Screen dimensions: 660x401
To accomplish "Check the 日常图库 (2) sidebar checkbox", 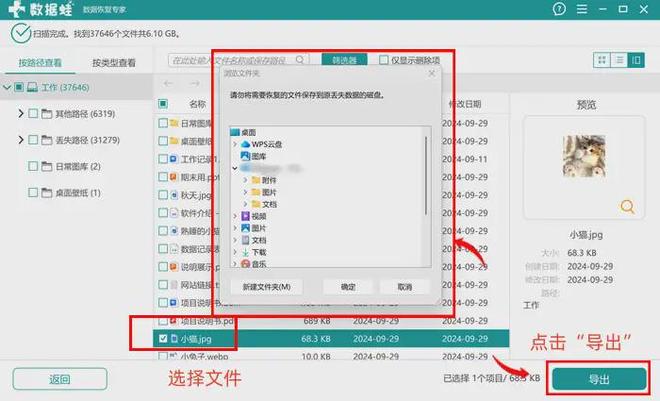I will (33, 166).
